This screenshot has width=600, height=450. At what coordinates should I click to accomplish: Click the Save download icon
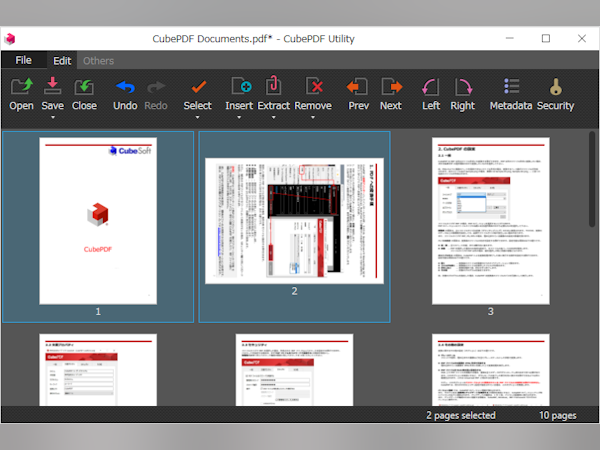click(52, 86)
